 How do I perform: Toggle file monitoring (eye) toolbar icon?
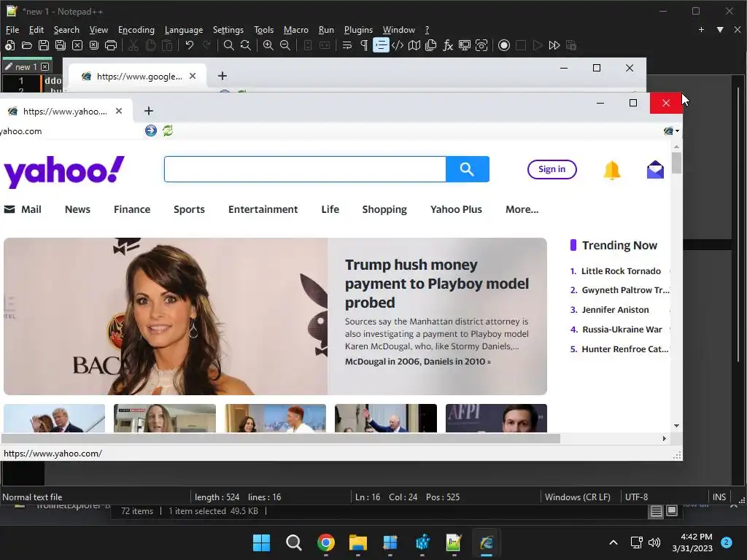click(x=481, y=45)
